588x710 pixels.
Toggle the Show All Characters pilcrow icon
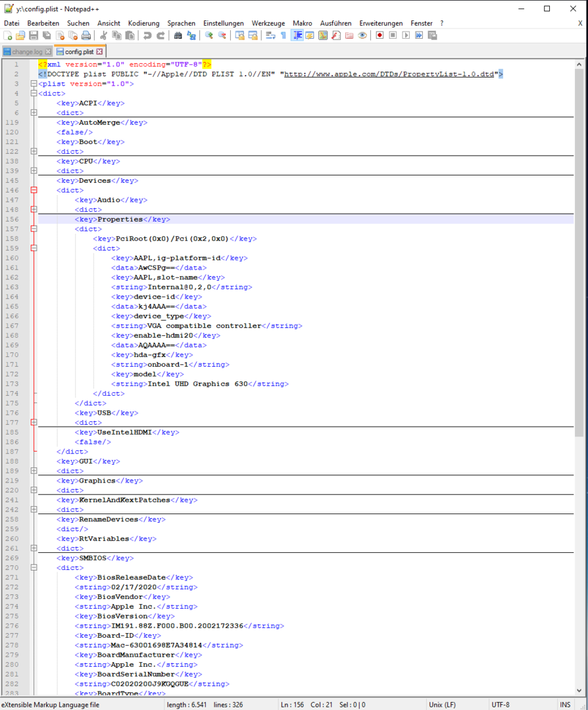point(283,35)
